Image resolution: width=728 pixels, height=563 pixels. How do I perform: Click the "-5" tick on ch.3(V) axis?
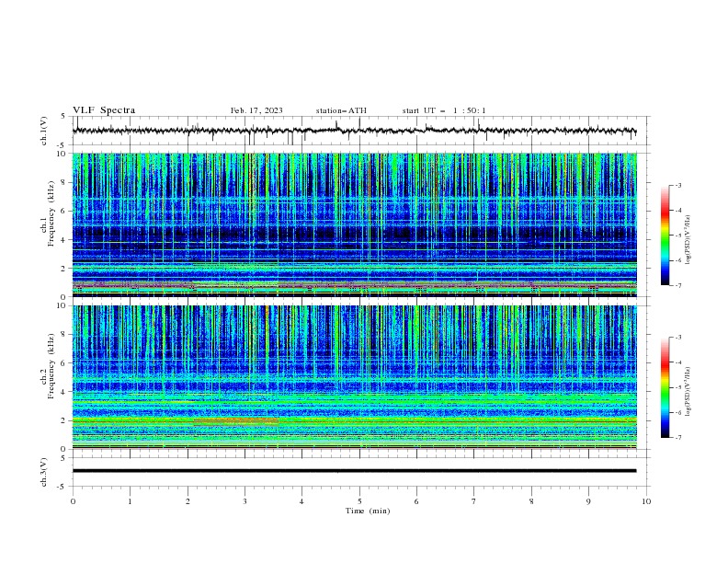63,487
